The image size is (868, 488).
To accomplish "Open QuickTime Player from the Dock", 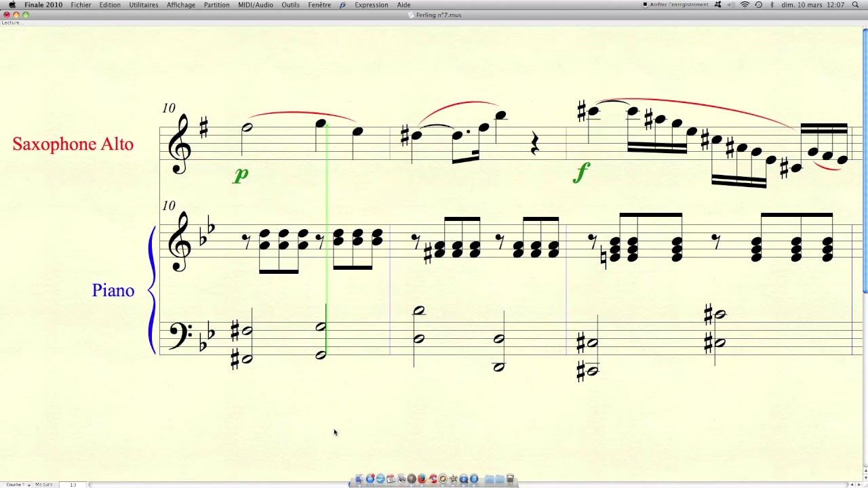I will [x=464, y=479].
